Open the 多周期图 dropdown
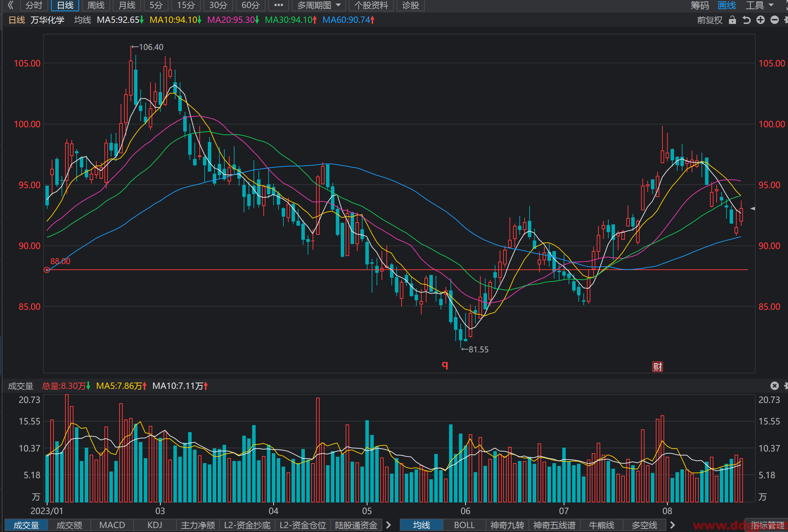788x532 pixels. click(x=319, y=5)
